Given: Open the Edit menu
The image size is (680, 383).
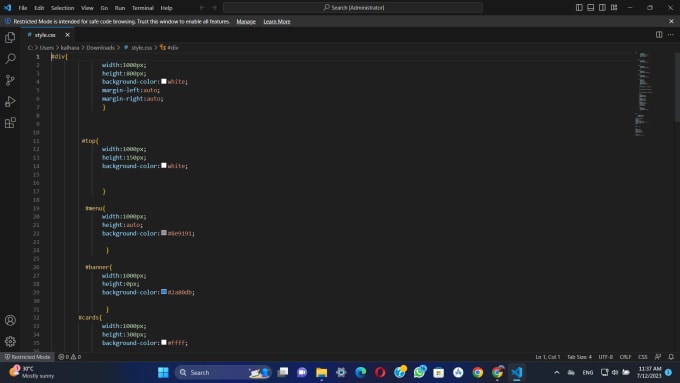Looking at the screenshot, I should coord(39,8).
